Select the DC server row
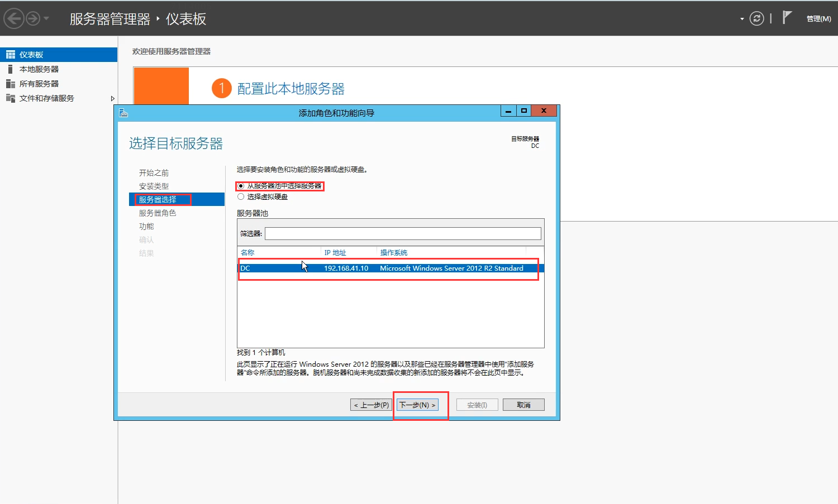The image size is (838, 504). [391, 268]
